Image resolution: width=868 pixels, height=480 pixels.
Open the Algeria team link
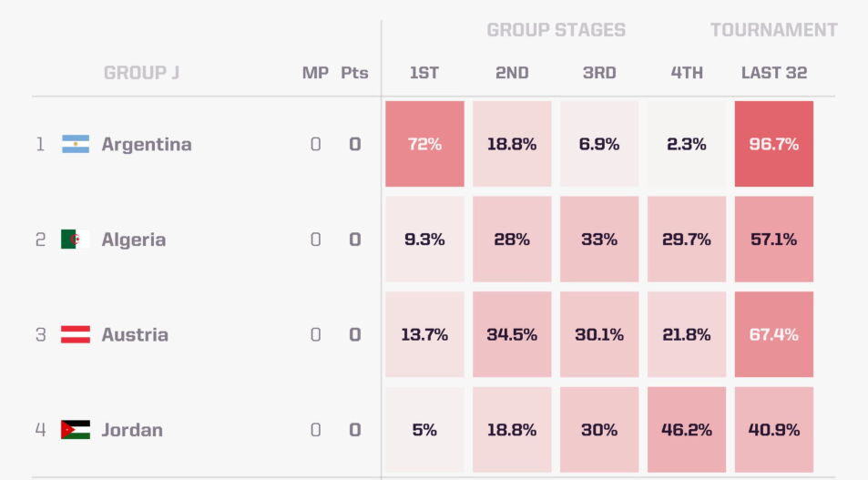tap(134, 240)
